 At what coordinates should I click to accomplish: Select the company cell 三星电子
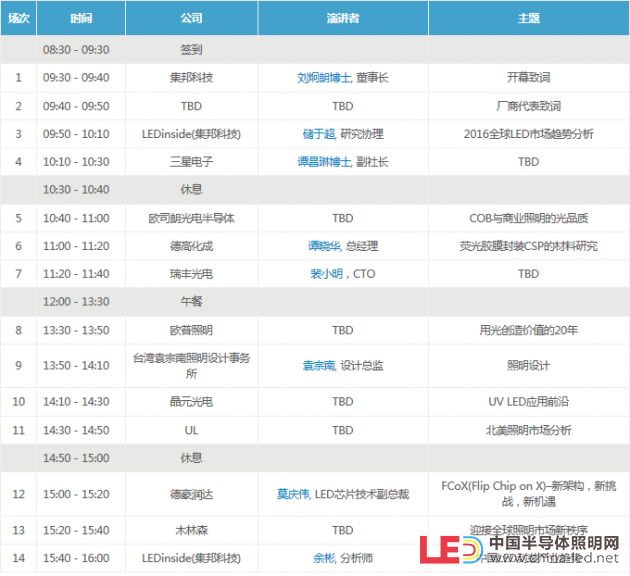tap(191, 162)
